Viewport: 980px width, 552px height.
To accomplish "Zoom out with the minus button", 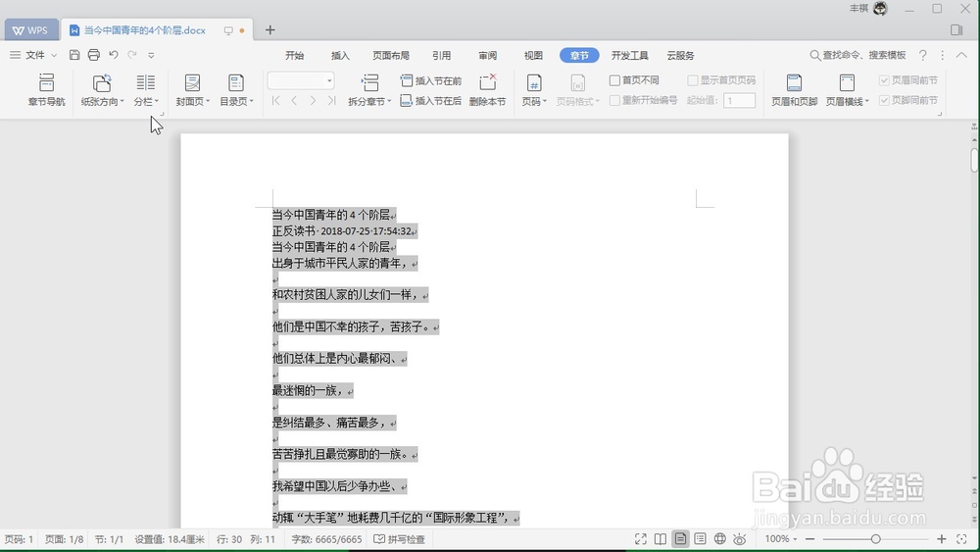I will pos(810,539).
